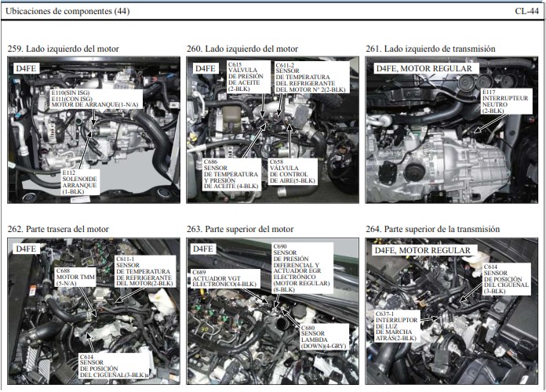Select caption "259. Lado izquierdo del motor"

(x=64, y=49)
